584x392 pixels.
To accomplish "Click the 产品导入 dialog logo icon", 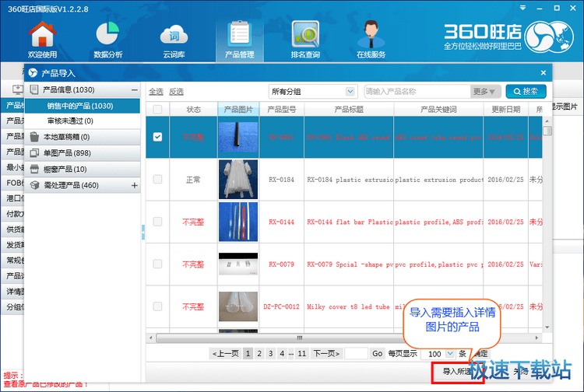I will click(x=33, y=73).
